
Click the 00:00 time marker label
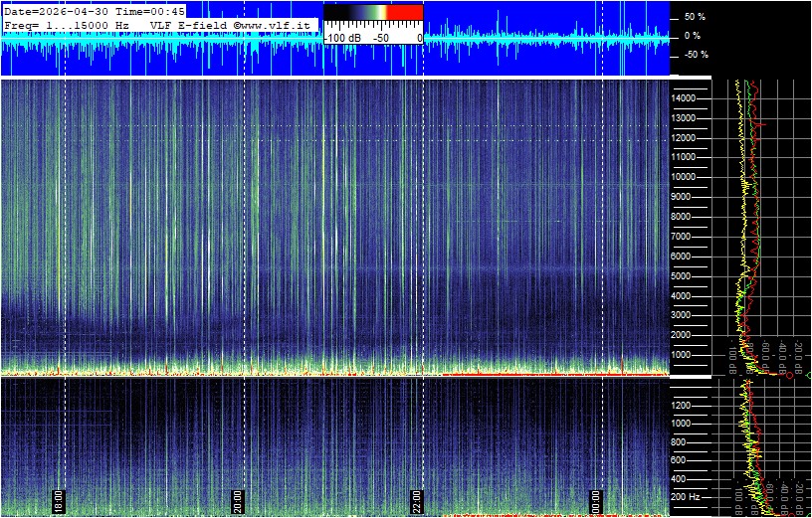[596, 500]
